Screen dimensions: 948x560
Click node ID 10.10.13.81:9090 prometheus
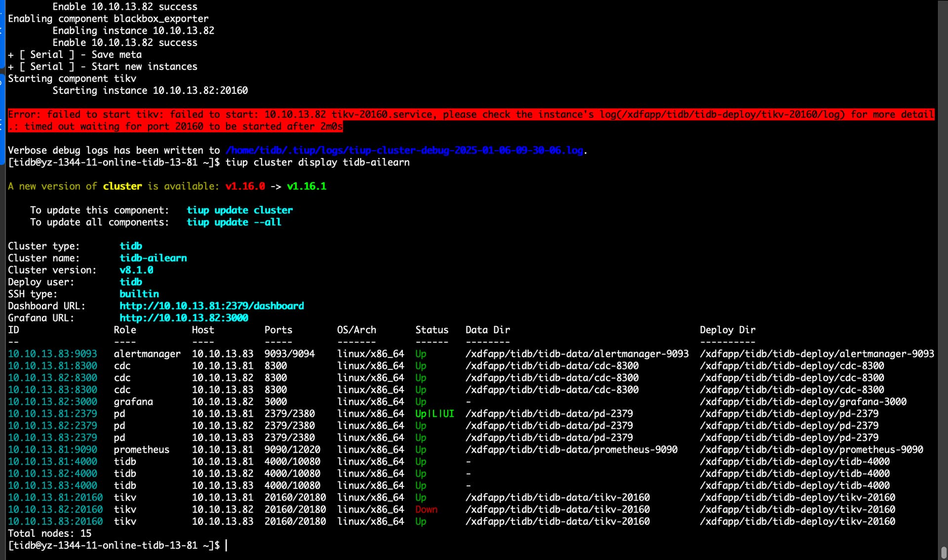coord(52,449)
